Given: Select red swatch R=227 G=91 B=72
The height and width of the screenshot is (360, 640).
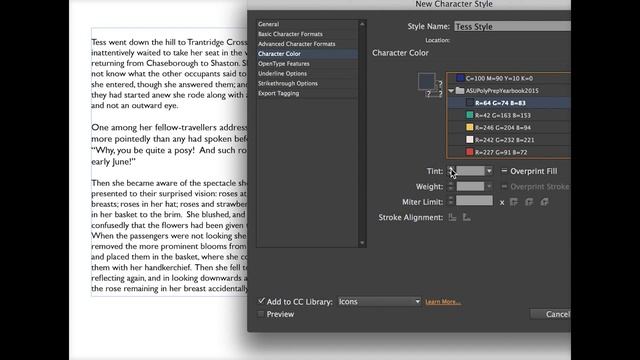Looking at the screenshot, I should point(509,152).
